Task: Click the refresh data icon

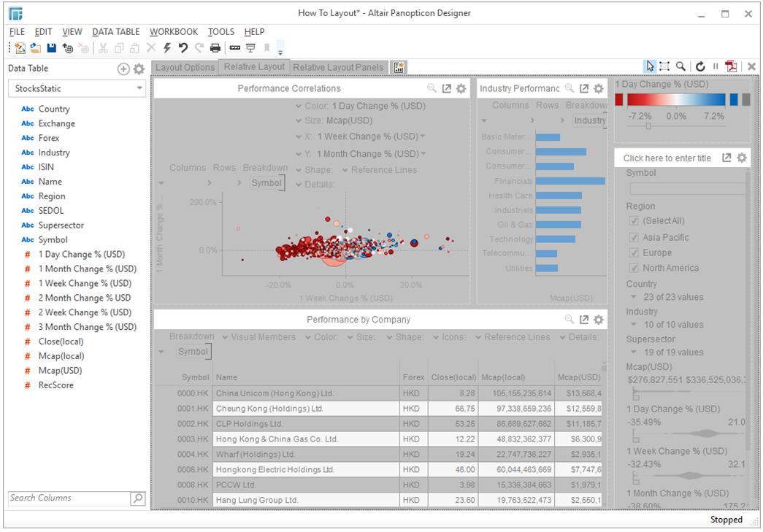Action: click(x=700, y=66)
